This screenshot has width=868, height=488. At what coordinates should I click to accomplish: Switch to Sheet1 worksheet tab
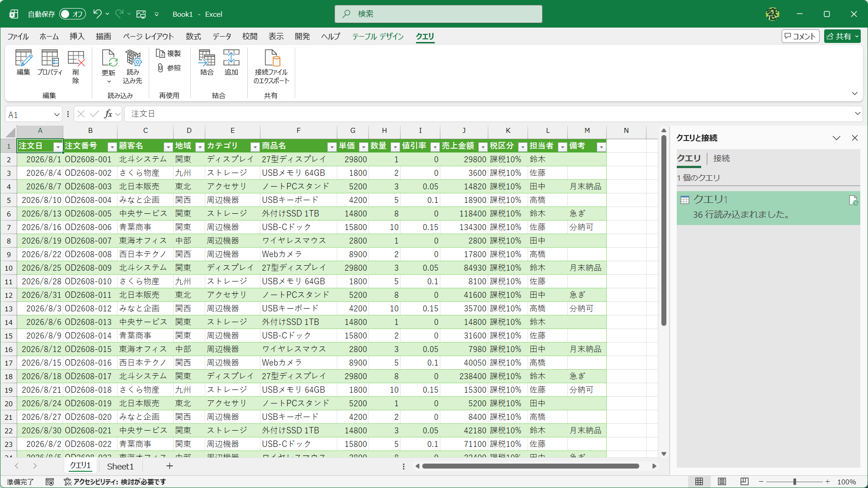120,466
